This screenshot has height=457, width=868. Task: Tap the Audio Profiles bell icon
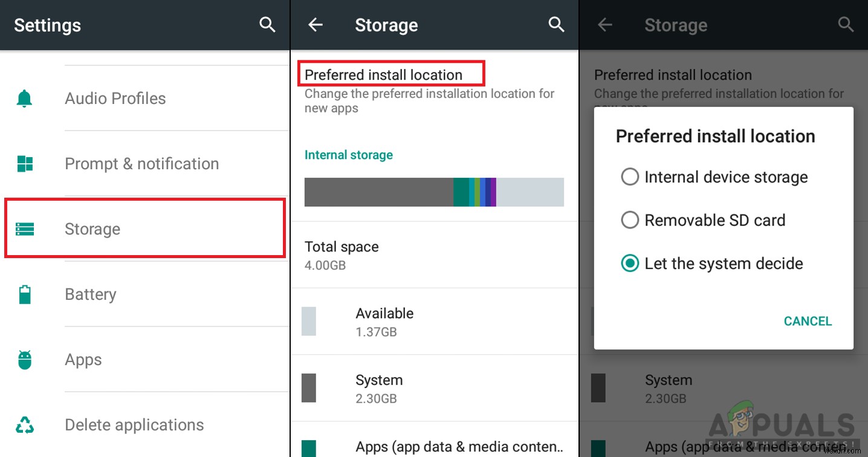point(24,98)
